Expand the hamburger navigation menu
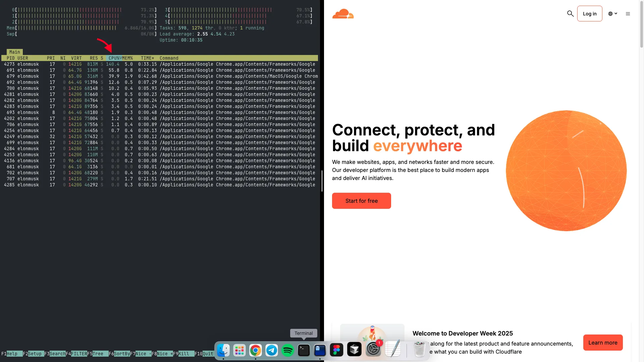The width and height of the screenshot is (644, 362). click(x=628, y=14)
